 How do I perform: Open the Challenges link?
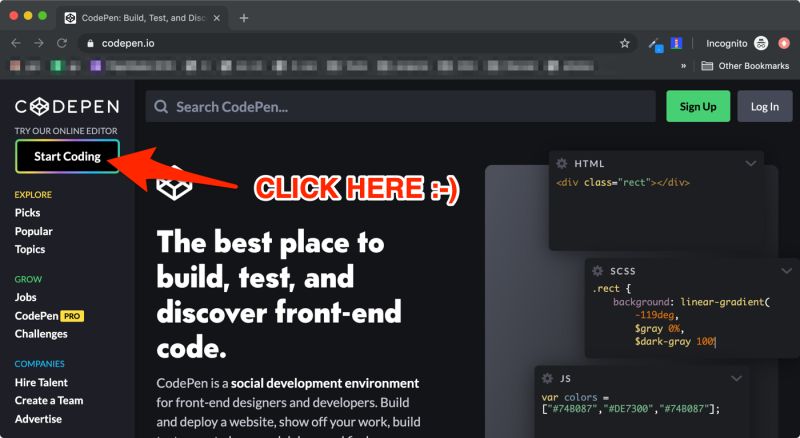pos(41,333)
